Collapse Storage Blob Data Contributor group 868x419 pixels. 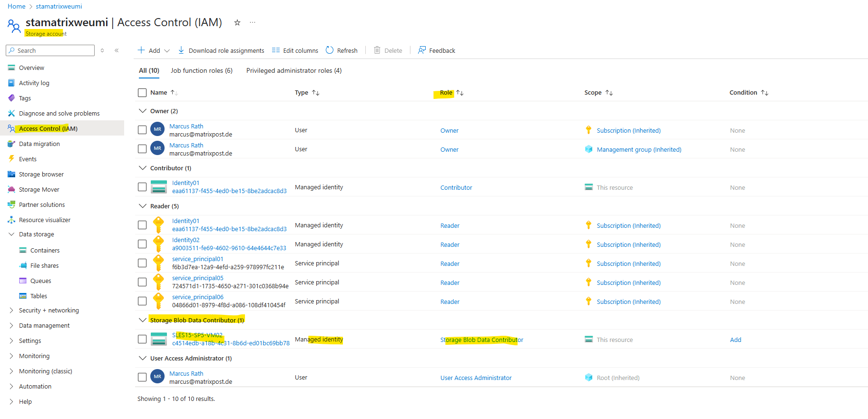[142, 320]
